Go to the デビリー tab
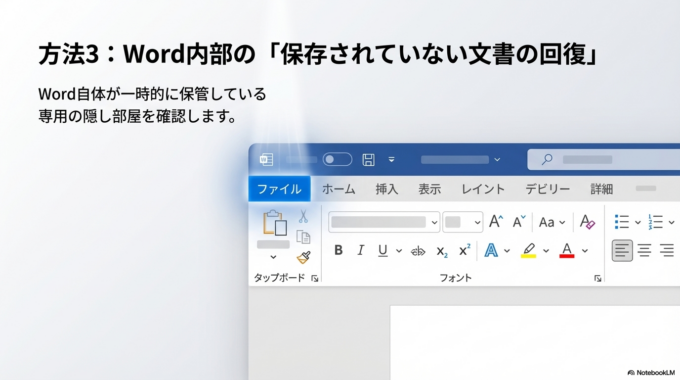680x380 pixels. [x=547, y=189]
